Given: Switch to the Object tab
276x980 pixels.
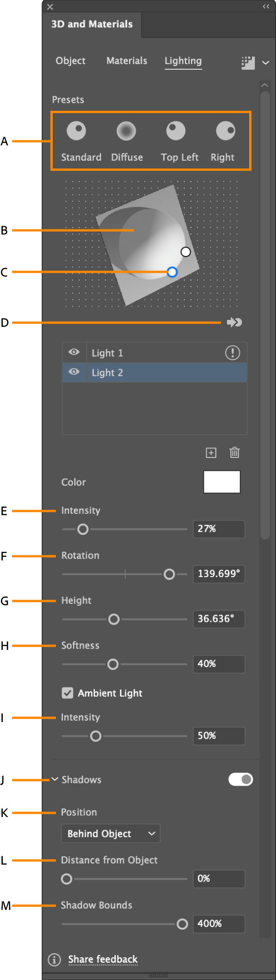Looking at the screenshot, I should [x=70, y=61].
